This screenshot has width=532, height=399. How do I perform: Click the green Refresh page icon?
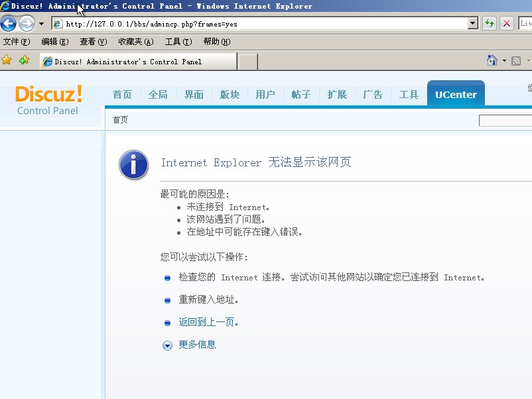[490, 24]
